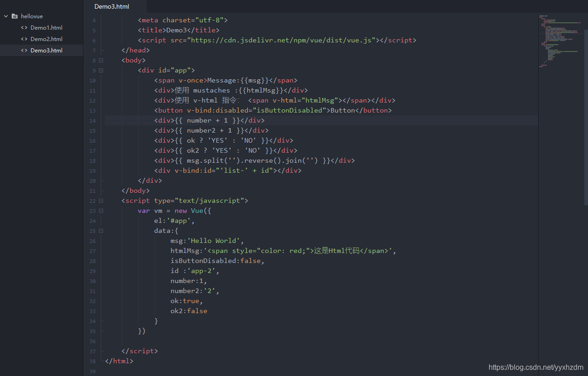This screenshot has height=376, width=588.
Task: Click the closing head tag
Action: 135,50
